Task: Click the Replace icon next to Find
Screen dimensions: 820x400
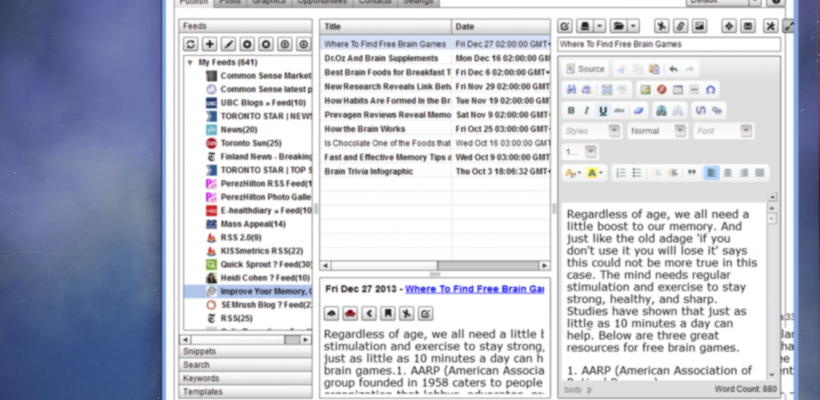Action: click(x=587, y=89)
